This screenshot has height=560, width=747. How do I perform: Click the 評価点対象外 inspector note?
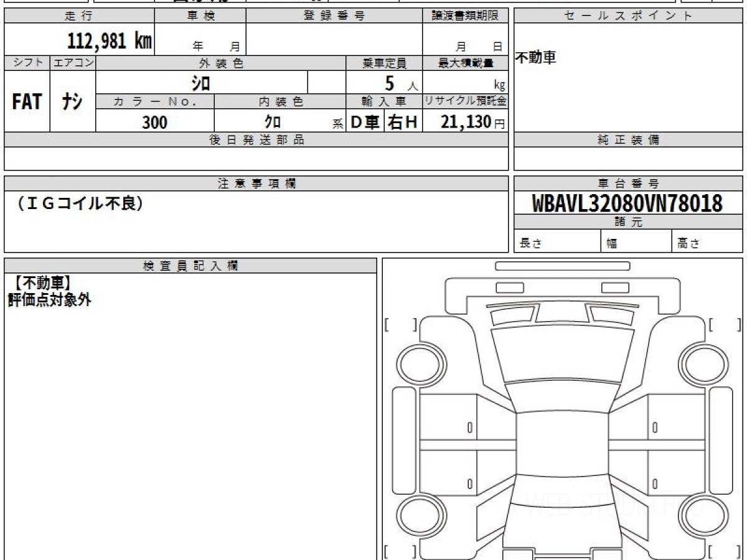coord(49,300)
